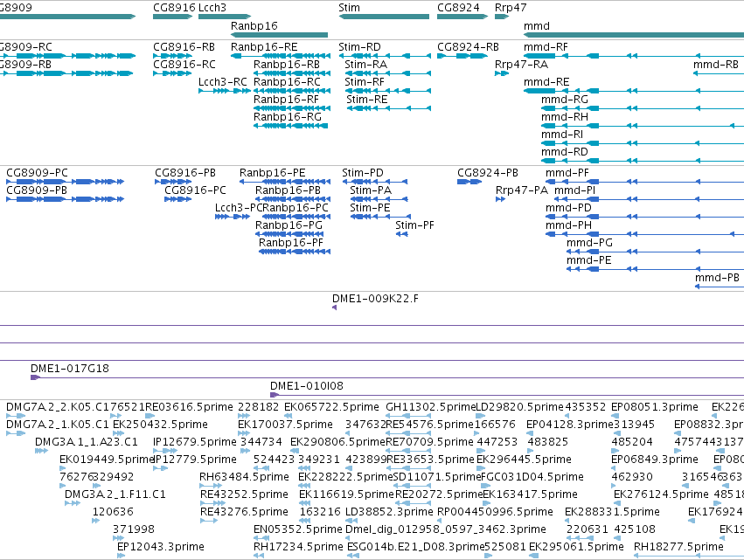
Task: Select protein CG8916-PB
Action: (173, 182)
